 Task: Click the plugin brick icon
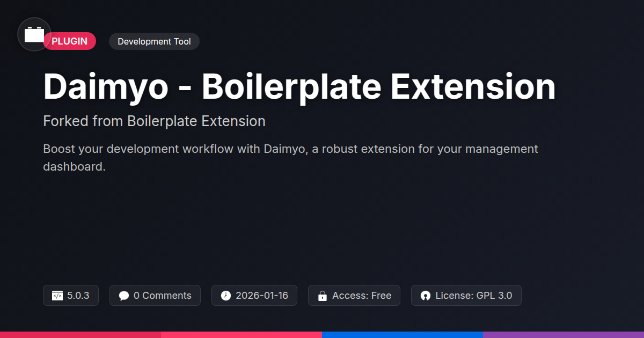[x=34, y=35]
